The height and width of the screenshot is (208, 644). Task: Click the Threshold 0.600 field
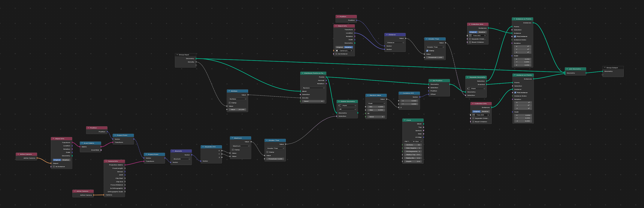click(275, 159)
